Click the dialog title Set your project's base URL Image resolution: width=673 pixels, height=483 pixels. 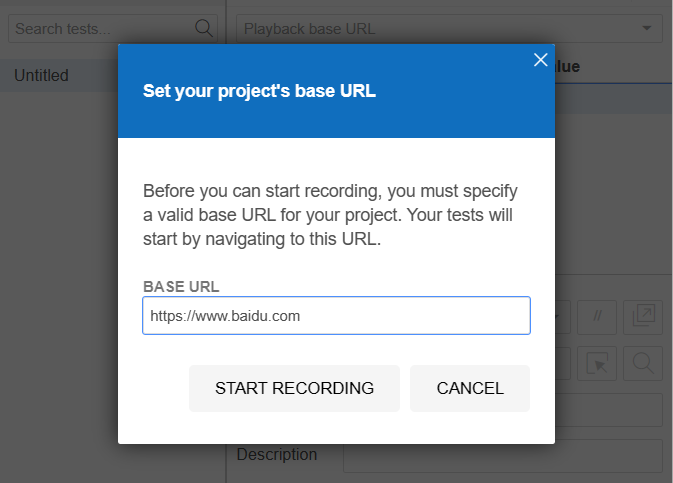tap(259, 91)
